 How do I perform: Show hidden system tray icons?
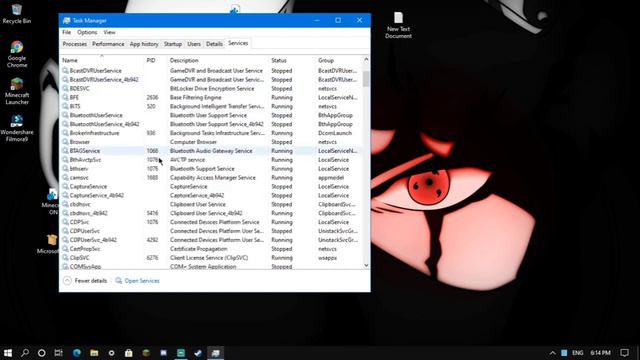[x=552, y=353]
